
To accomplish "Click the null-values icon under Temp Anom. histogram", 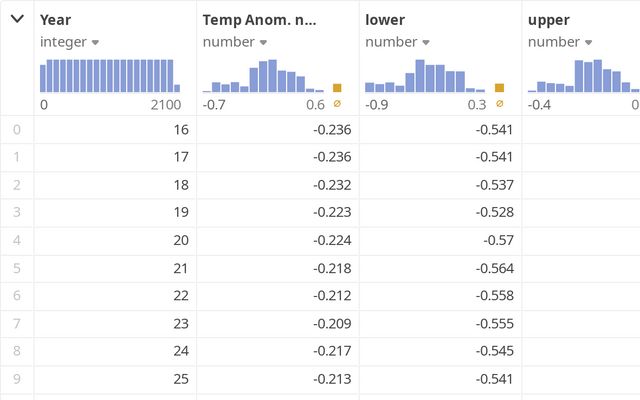I will 337,104.
